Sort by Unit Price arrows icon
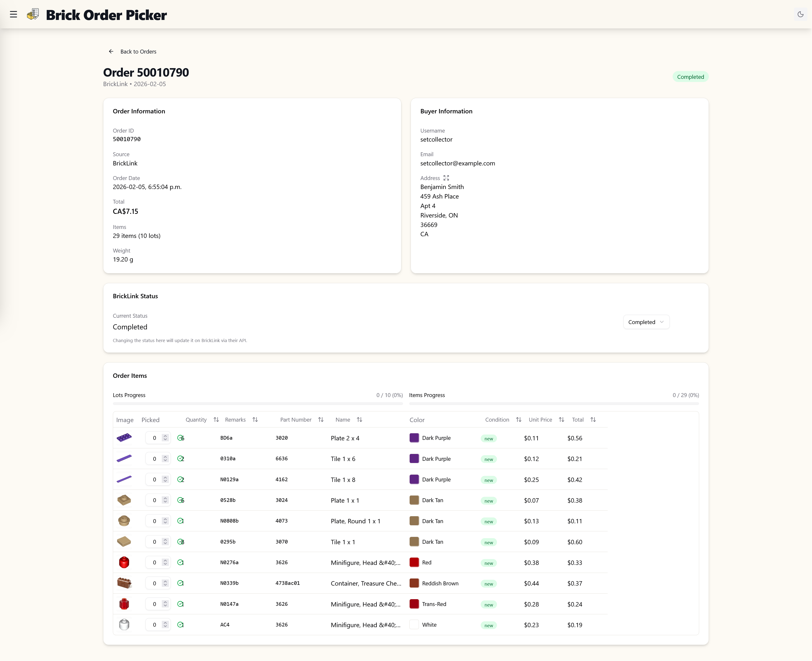This screenshot has height=661, width=812. tap(561, 420)
